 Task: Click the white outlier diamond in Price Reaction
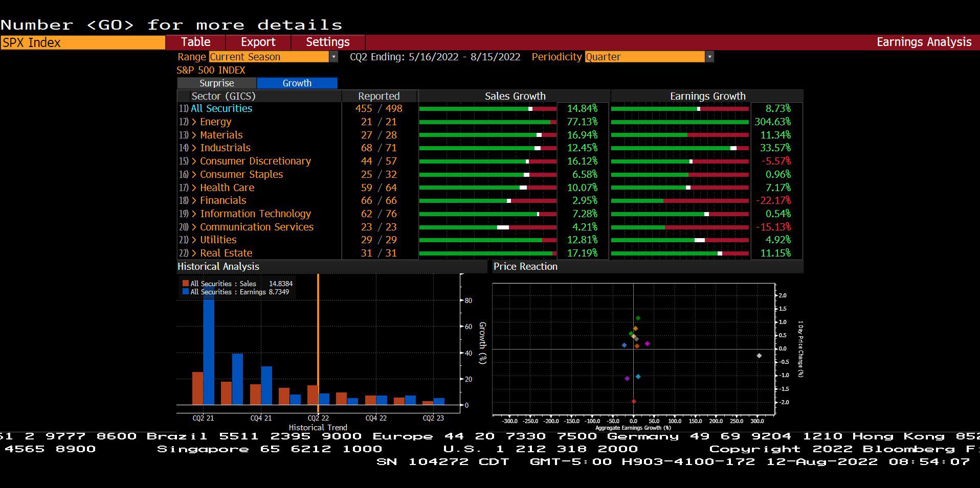point(759,356)
